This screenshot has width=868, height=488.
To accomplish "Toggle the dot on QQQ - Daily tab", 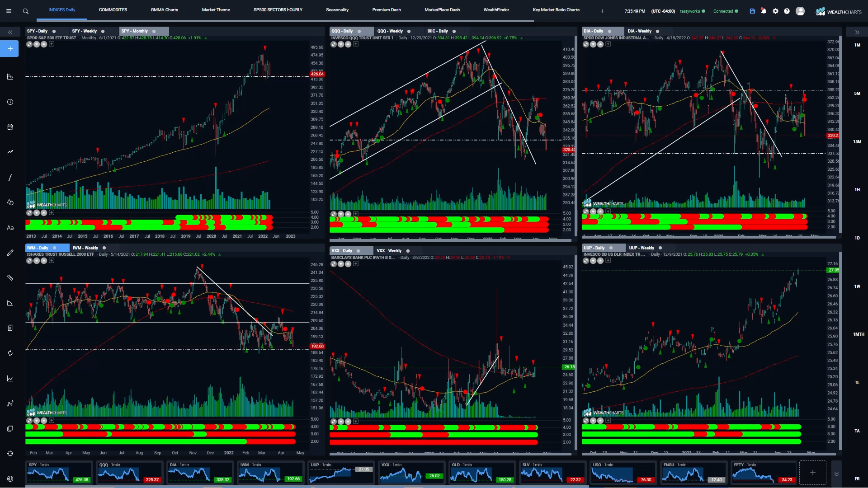I will pos(359,31).
